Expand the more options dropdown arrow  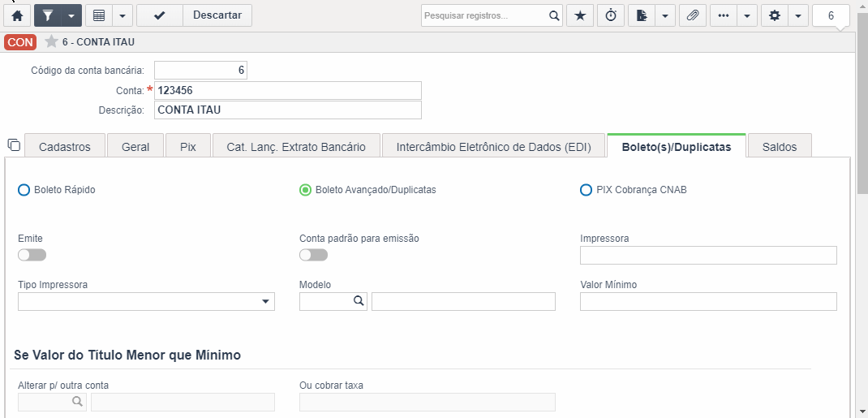pyautogui.click(x=747, y=15)
